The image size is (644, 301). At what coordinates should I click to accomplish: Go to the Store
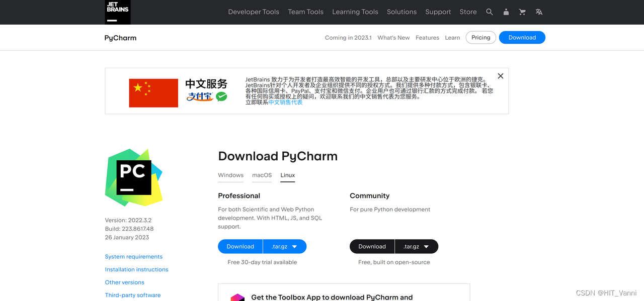point(468,12)
